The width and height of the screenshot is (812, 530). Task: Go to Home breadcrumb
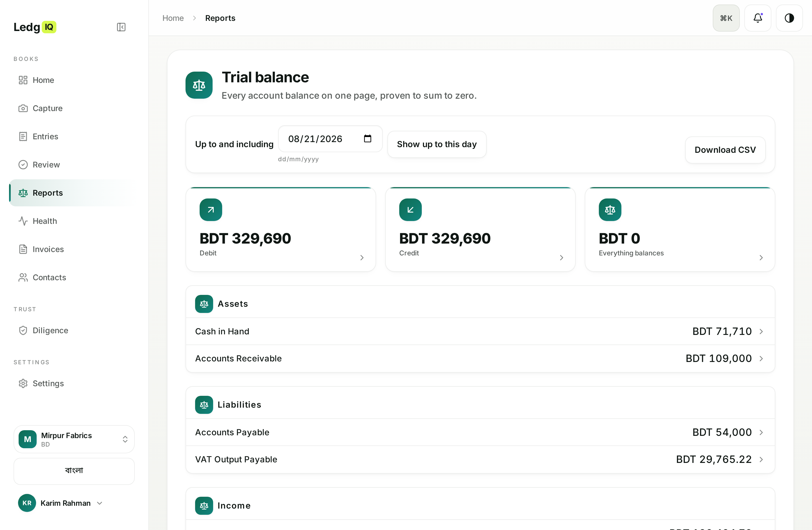click(x=173, y=18)
